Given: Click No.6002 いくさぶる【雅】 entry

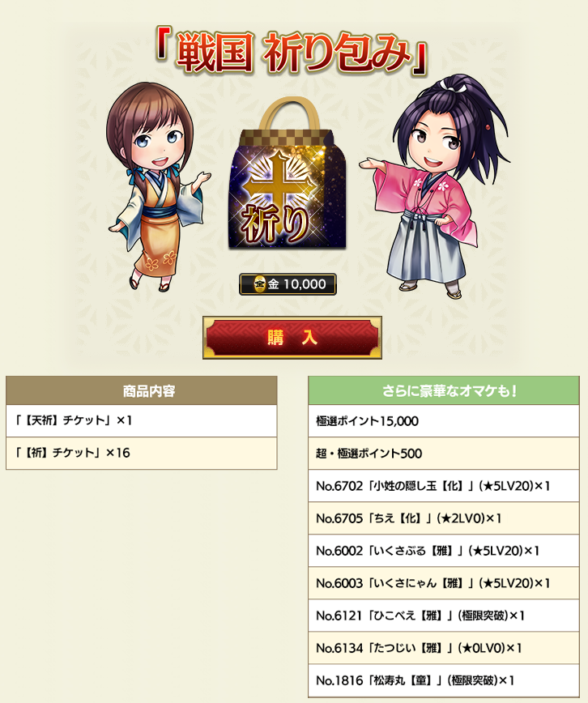Looking at the screenshot, I should [x=444, y=551].
